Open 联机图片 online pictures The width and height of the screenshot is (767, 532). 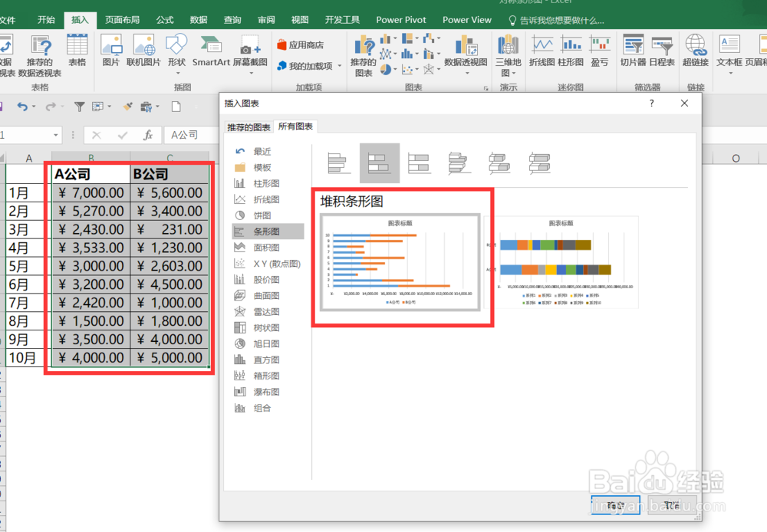tap(143, 51)
